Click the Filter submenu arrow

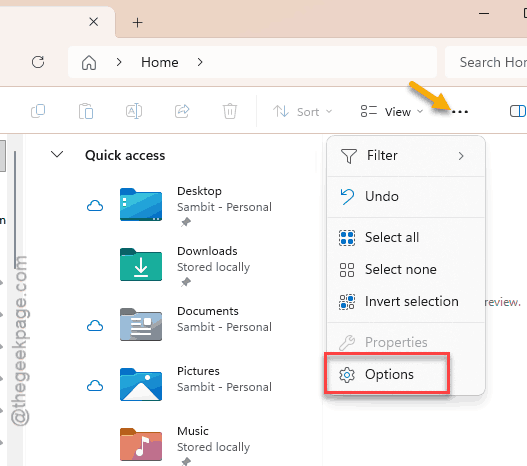[x=461, y=156]
